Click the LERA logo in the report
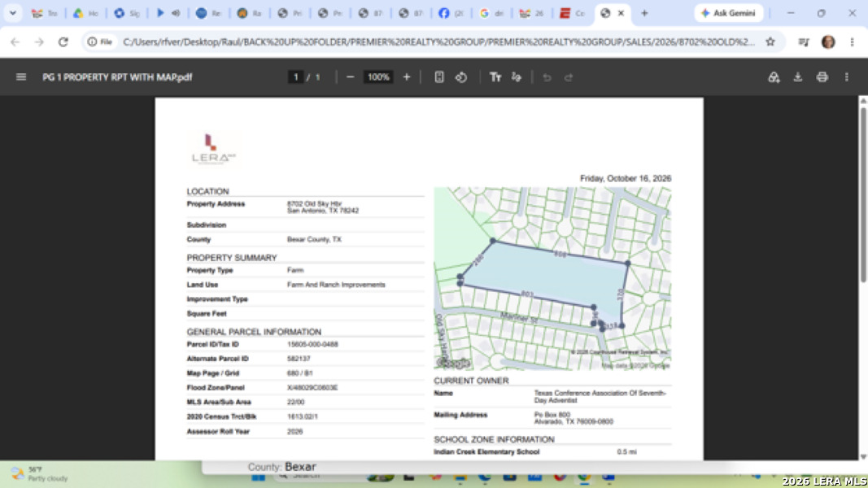The width and height of the screenshot is (868, 488). pyautogui.click(x=213, y=150)
